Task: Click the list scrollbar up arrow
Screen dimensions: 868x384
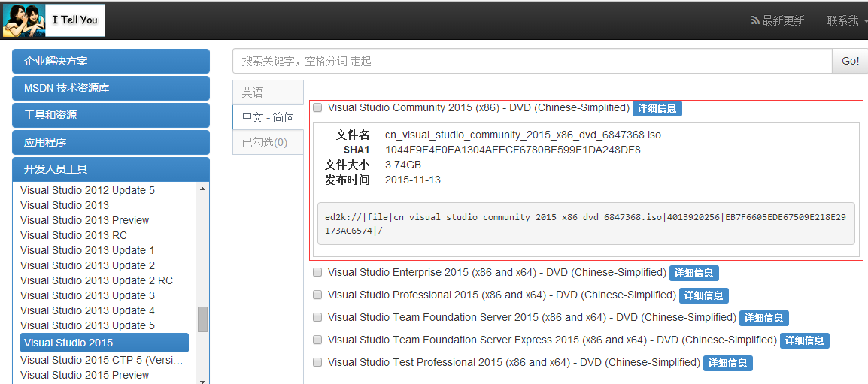Action: 202,189
